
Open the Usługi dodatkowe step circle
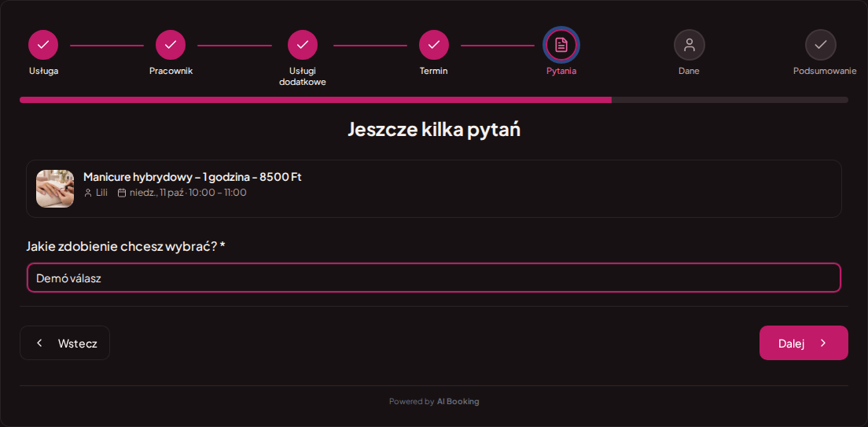(302, 45)
